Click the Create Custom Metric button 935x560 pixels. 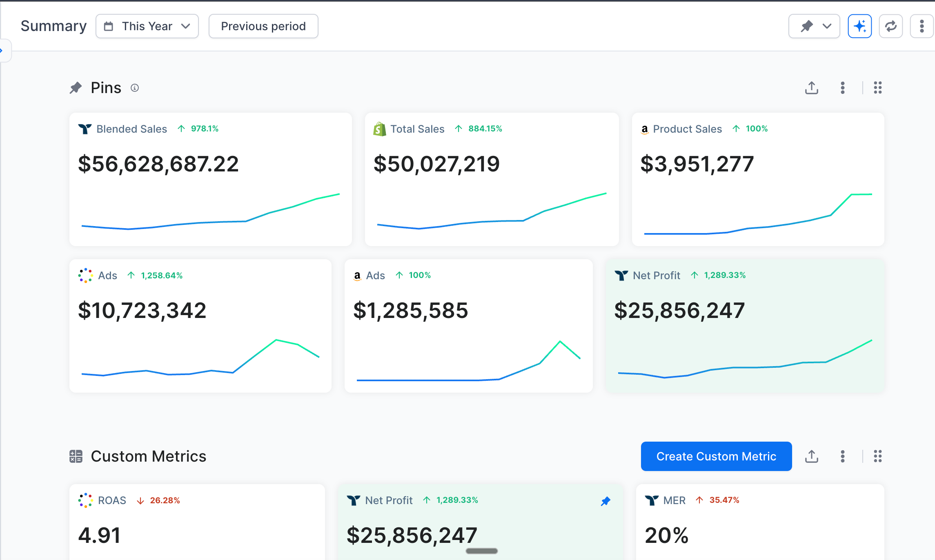[716, 456]
